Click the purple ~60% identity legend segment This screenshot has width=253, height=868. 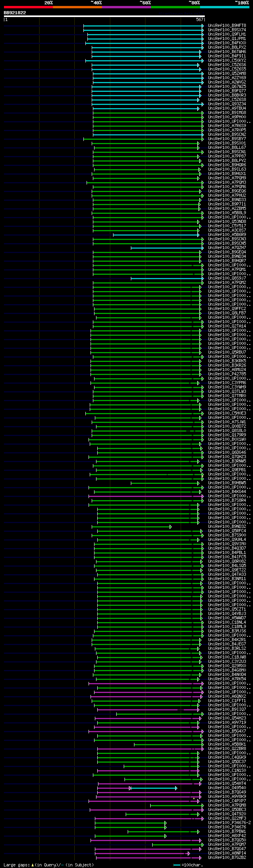[126, 7]
